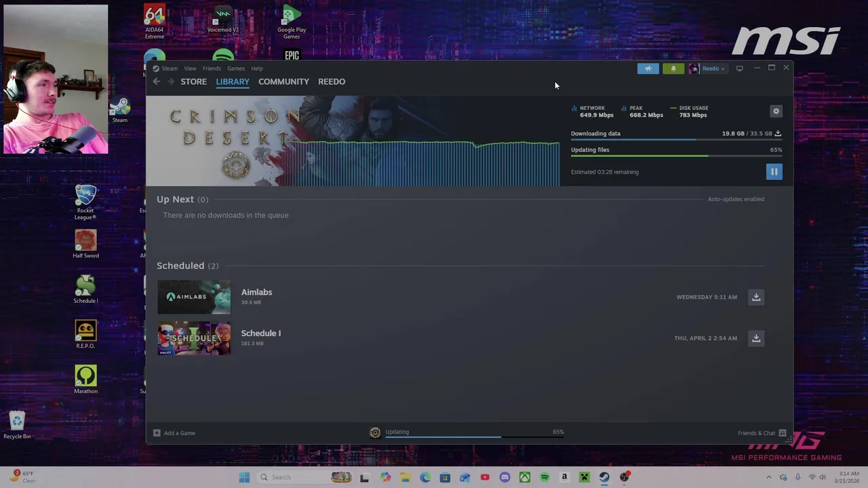Download Aimlabs update now
Screen dimensions: 868x488
coord(756,297)
